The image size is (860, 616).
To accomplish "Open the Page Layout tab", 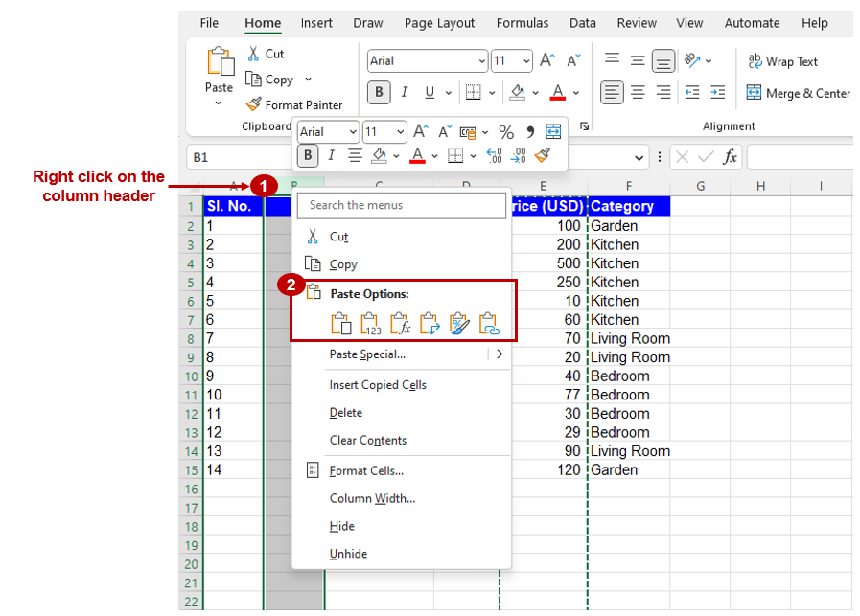I will [x=439, y=23].
